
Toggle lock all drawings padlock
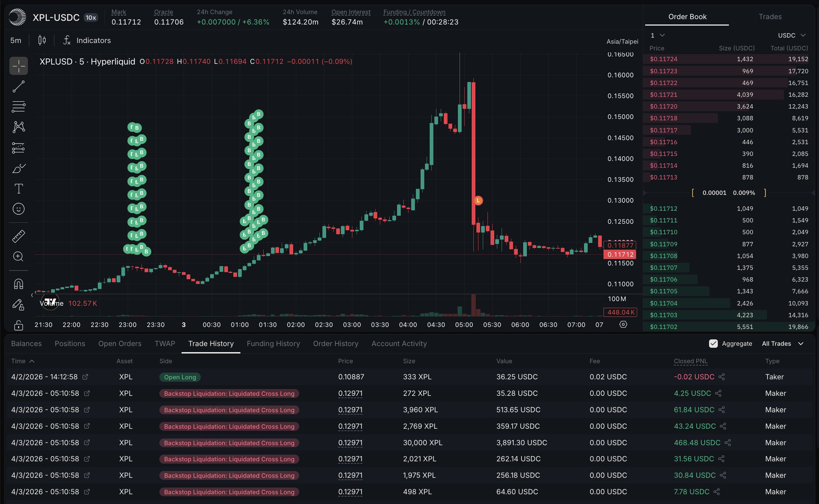click(x=18, y=325)
